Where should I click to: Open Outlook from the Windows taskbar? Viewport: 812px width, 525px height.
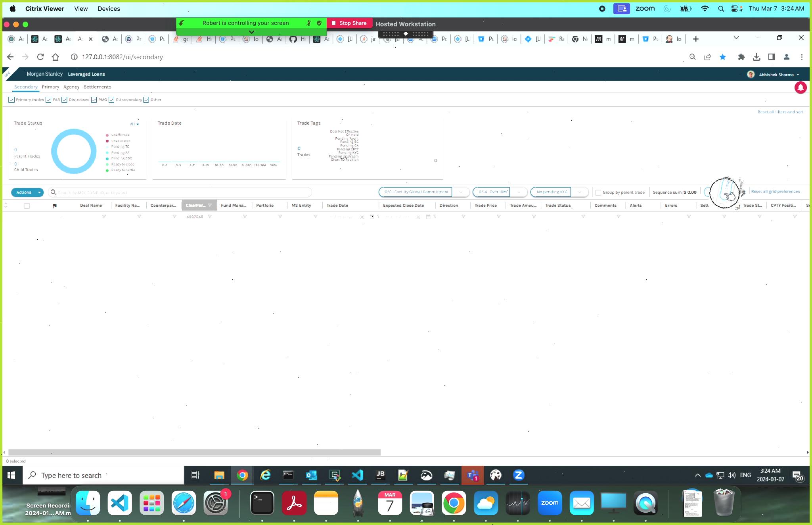[x=311, y=475]
